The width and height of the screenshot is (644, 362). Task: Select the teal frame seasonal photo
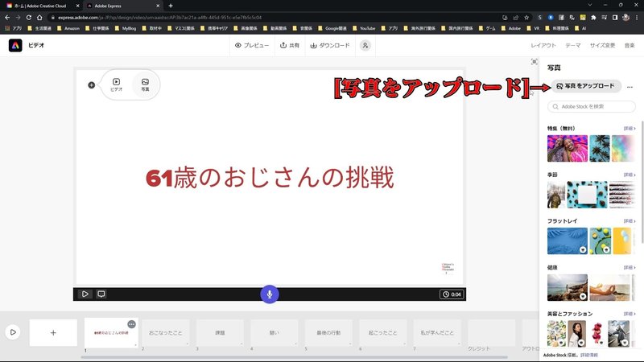[x=587, y=195]
